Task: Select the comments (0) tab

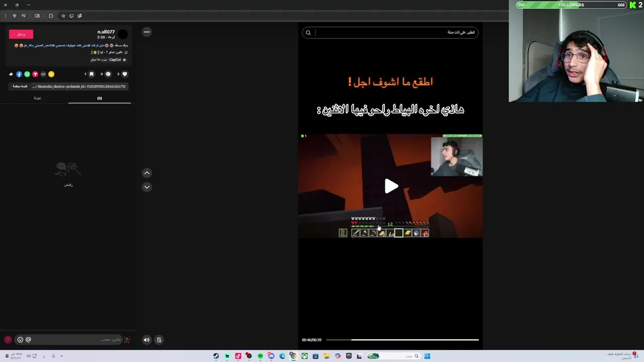Action: 100,98
